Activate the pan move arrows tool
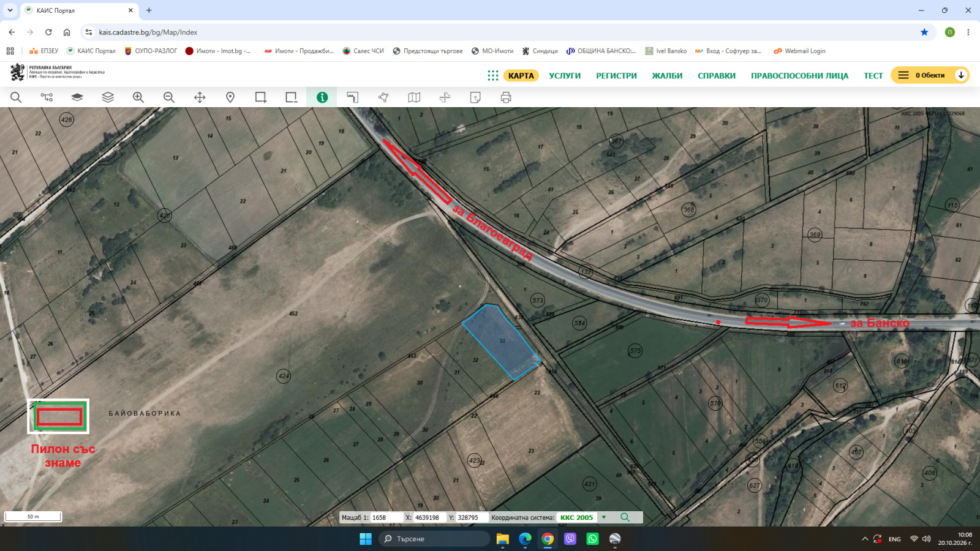980x551 pixels. (x=200, y=97)
